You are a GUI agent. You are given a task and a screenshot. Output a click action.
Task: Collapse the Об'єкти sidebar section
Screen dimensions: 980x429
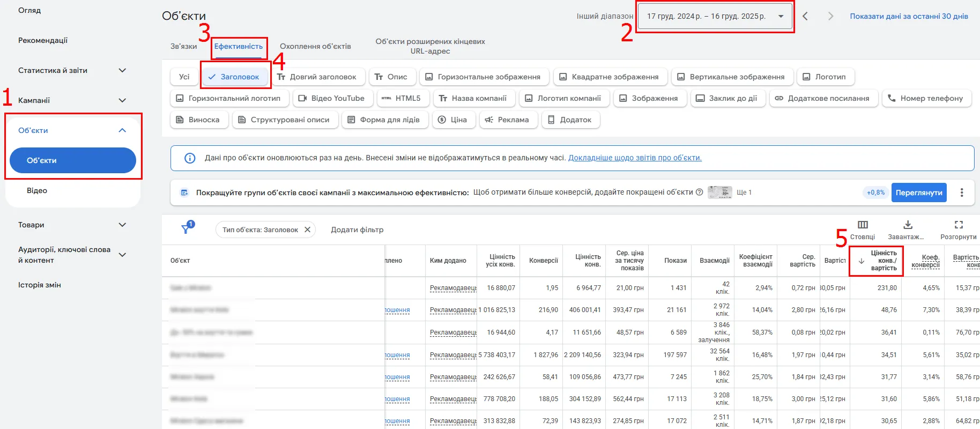tap(122, 130)
